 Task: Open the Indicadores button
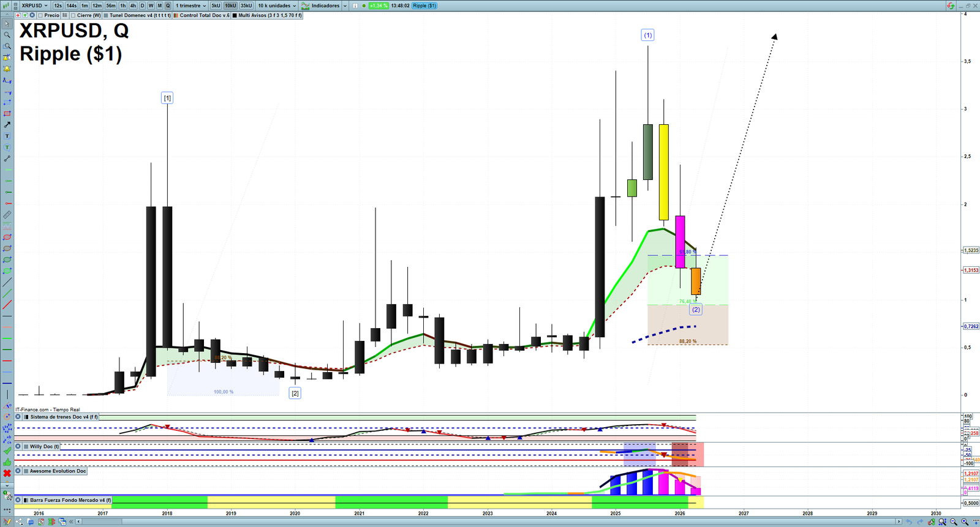[x=320, y=6]
